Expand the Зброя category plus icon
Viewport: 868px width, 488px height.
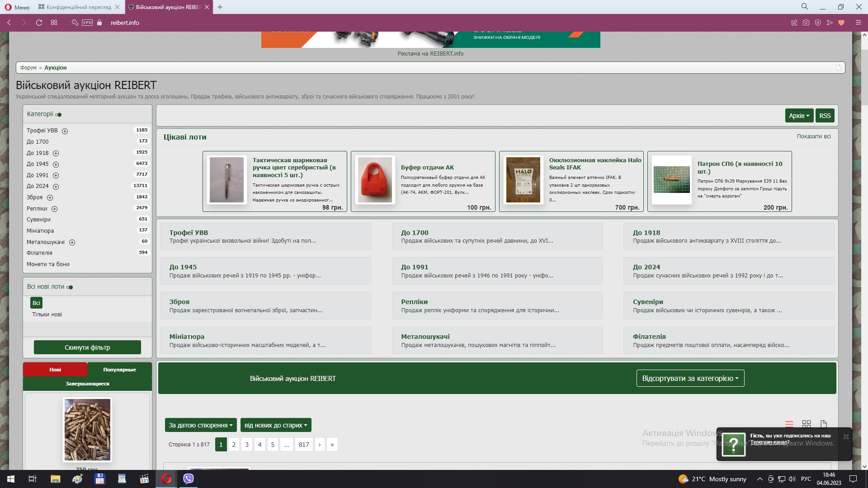50,198
